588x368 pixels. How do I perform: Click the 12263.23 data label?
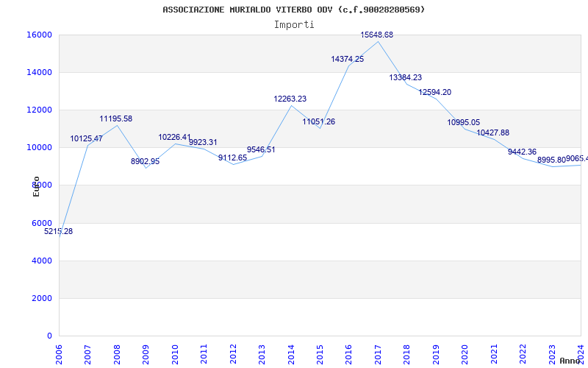tap(290, 99)
